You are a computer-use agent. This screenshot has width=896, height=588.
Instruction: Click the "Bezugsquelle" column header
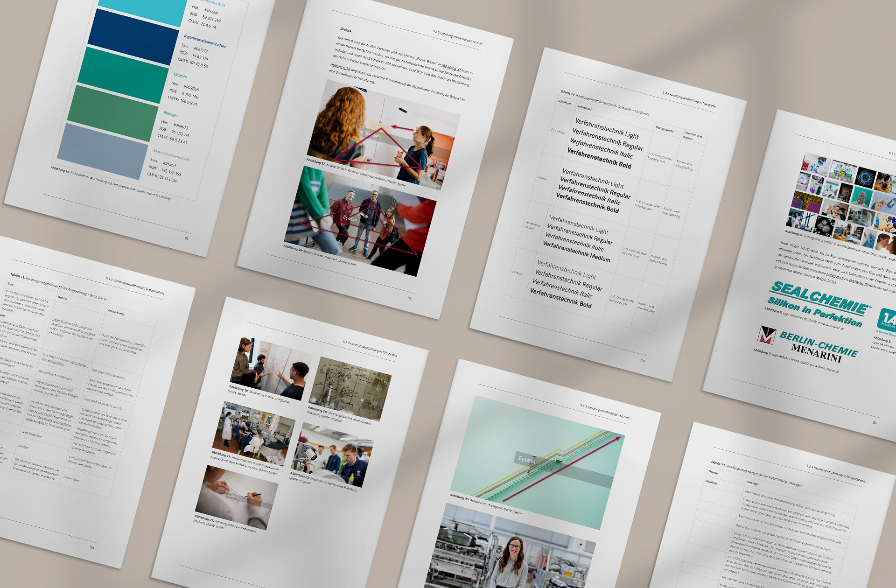pos(665,129)
